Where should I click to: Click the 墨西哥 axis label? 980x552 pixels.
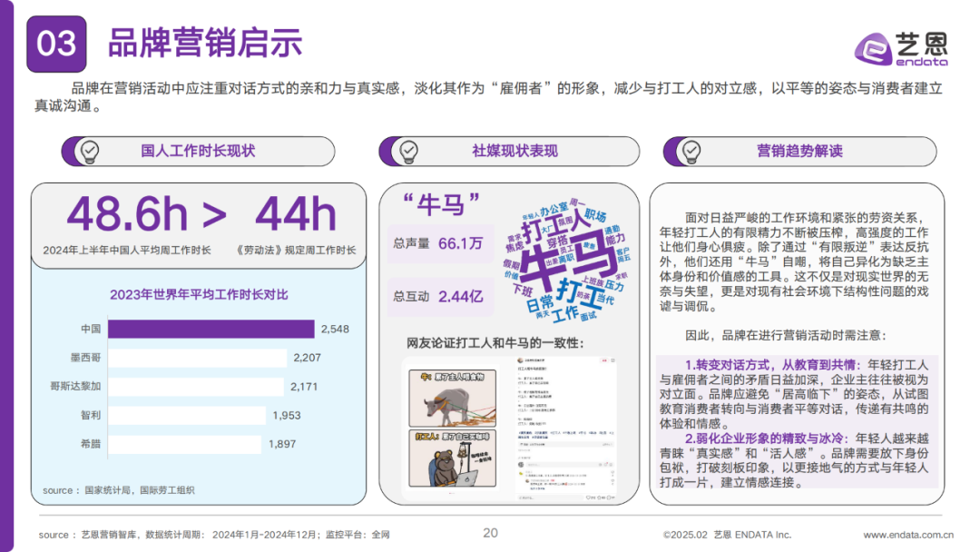(85, 358)
